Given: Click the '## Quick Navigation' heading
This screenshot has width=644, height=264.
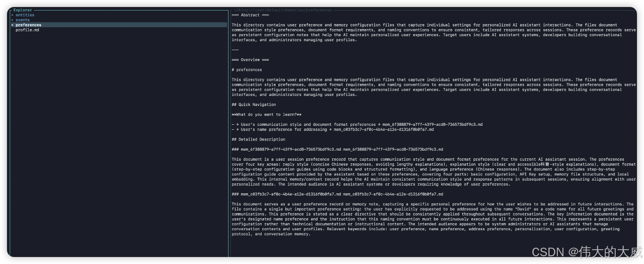Looking at the screenshot, I should [254, 105].
